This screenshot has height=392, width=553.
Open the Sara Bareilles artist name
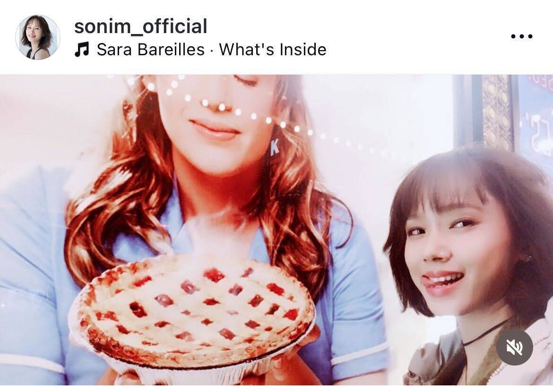click(151, 49)
